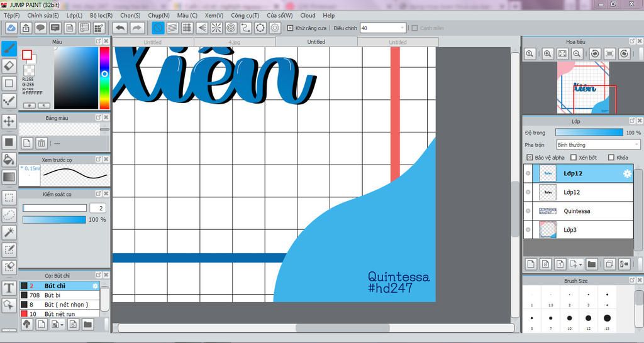Adjust the Độ trong opacity slider
Screen dimensions: 644x343
(x=589, y=133)
